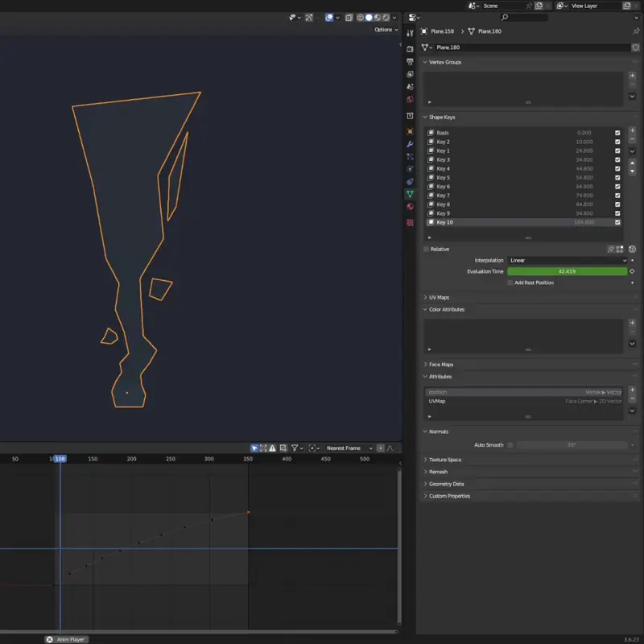
Task: Toggle X-ray mode in viewport header
Action: tap(350, 17)
